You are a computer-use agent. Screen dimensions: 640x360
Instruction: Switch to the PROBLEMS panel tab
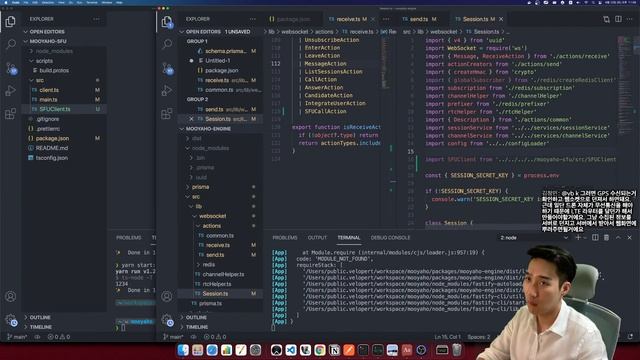coord(284,238)
